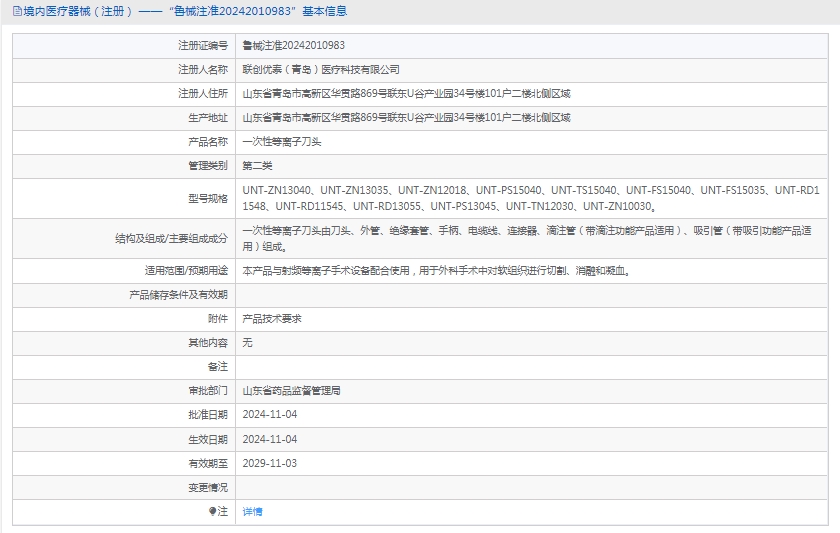
Task: Click the 其他内容 value 无
Action: click(248, 343)
